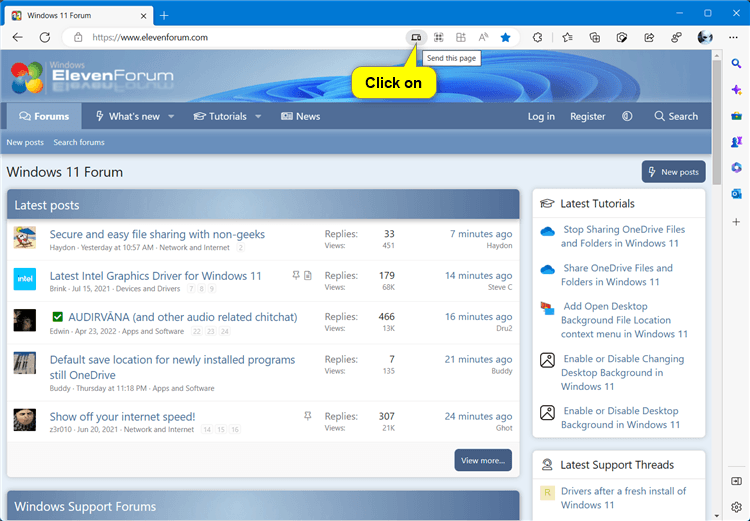Open tutorial Share OneDrive Files and Folders
This screenshot has width=750, height=521.
tap(617, 275)
